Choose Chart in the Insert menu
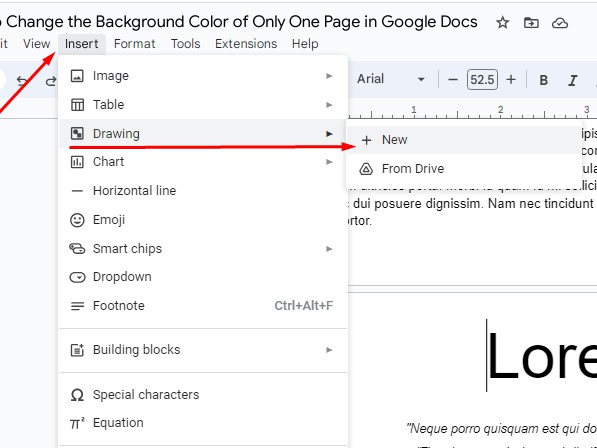This screenshot has height=448, width=597. [203, 162]
